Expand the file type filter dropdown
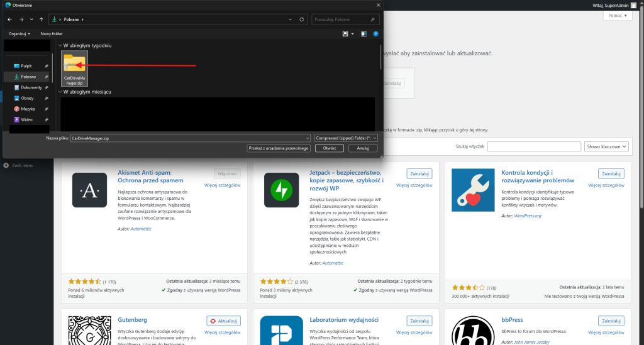Image resolution: width=644 pixels, height=345 pixels. click(346, 137)
